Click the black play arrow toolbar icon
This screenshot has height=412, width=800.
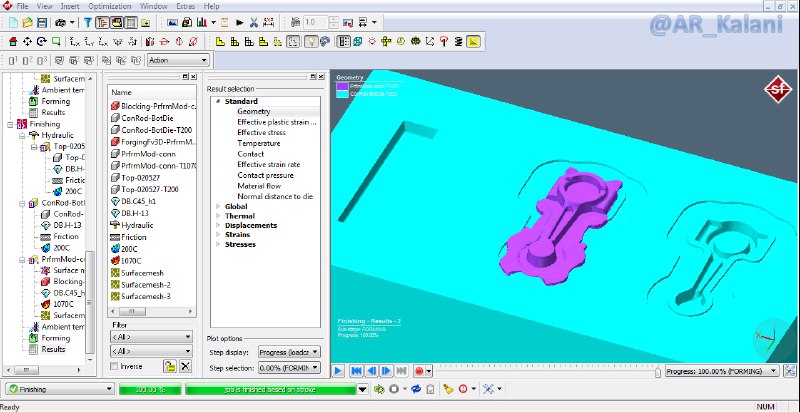239,22
